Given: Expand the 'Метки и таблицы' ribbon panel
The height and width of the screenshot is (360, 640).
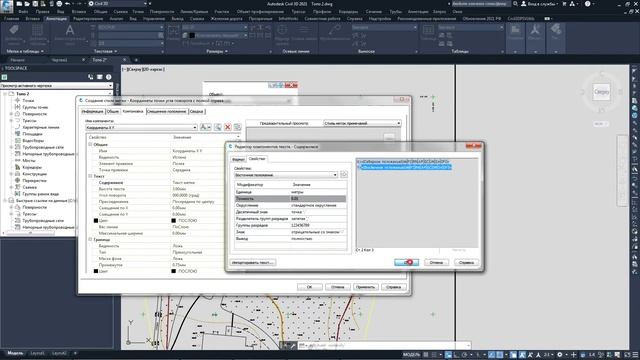Looking at the screenshot, I should [x=25, y=51].
